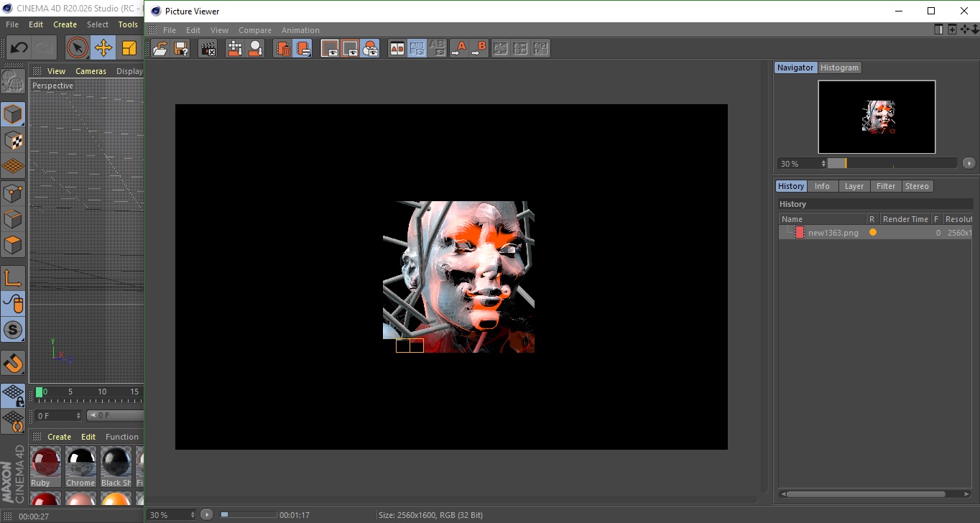Click the Stop Rendering clapperboard icon
The image size is (980, 523).
point(208,48)
